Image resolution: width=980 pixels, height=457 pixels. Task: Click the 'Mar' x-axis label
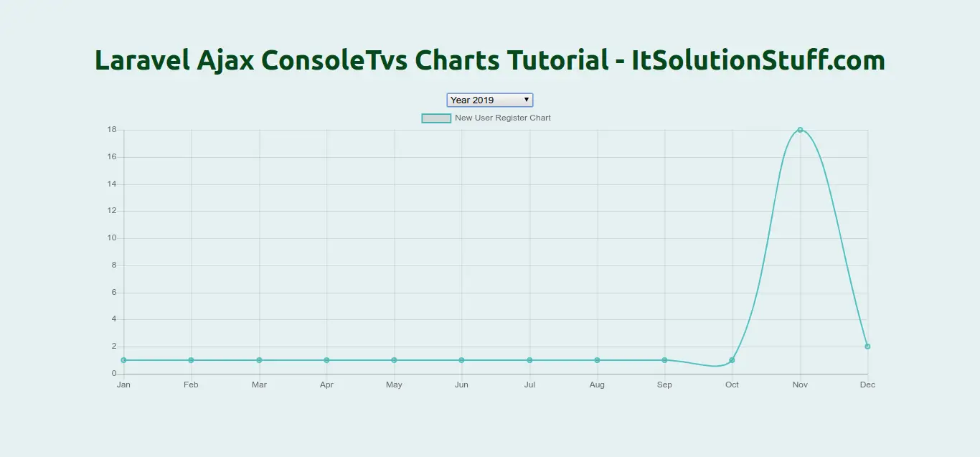[x=259, y=385]
